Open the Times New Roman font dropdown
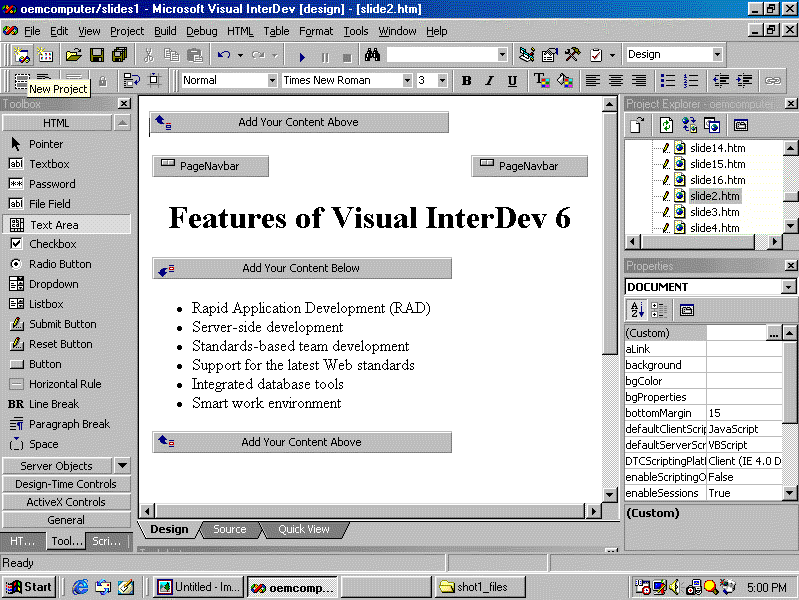Image resolution: width=799 pixels, height=600 pixels. tap(407, 80)
